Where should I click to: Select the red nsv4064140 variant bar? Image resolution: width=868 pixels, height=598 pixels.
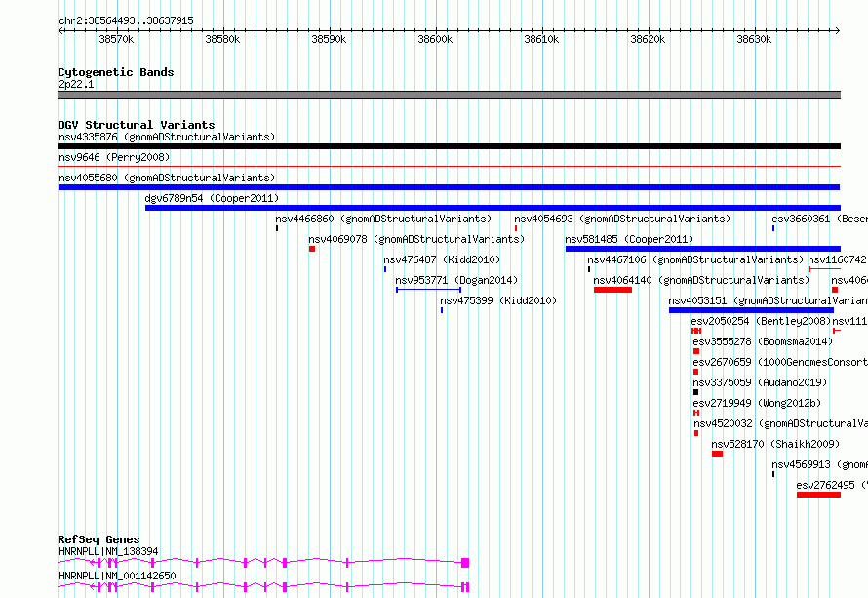(612, 290)
